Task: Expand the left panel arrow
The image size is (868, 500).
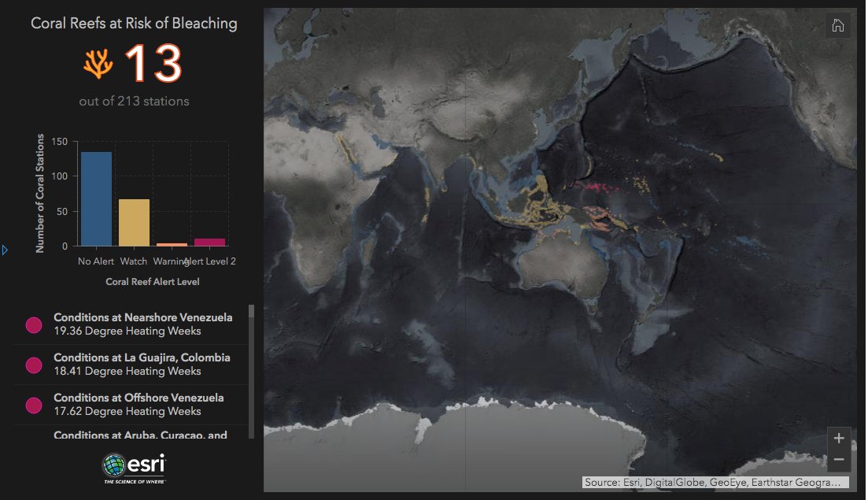Action: click(5, 250)
